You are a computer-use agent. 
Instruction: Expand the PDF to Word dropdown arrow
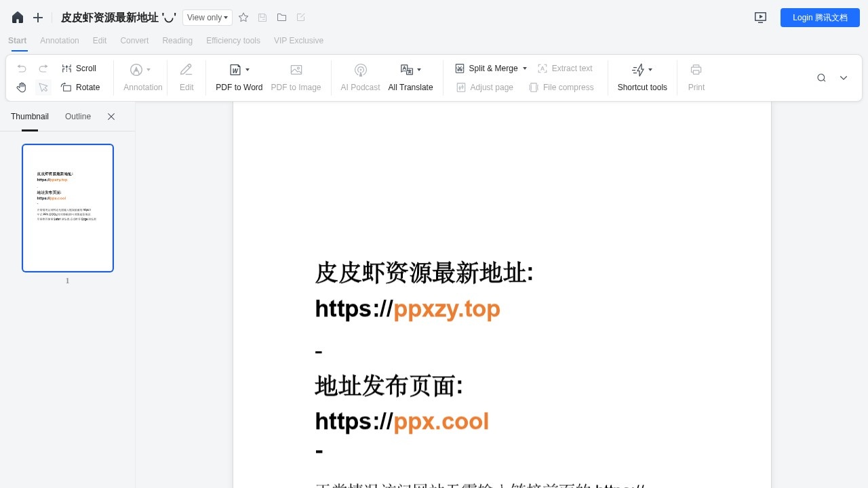(248, 70)
